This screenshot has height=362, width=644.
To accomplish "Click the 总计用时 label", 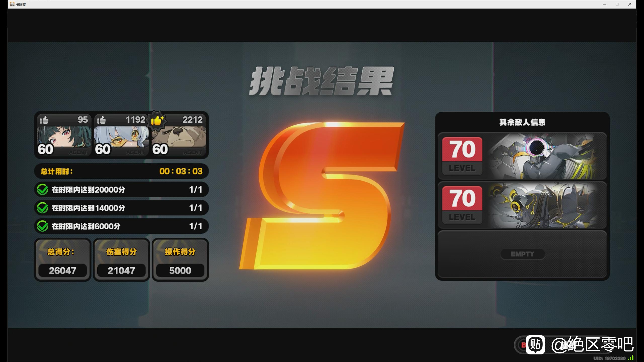I will click(x=57, y=171).
